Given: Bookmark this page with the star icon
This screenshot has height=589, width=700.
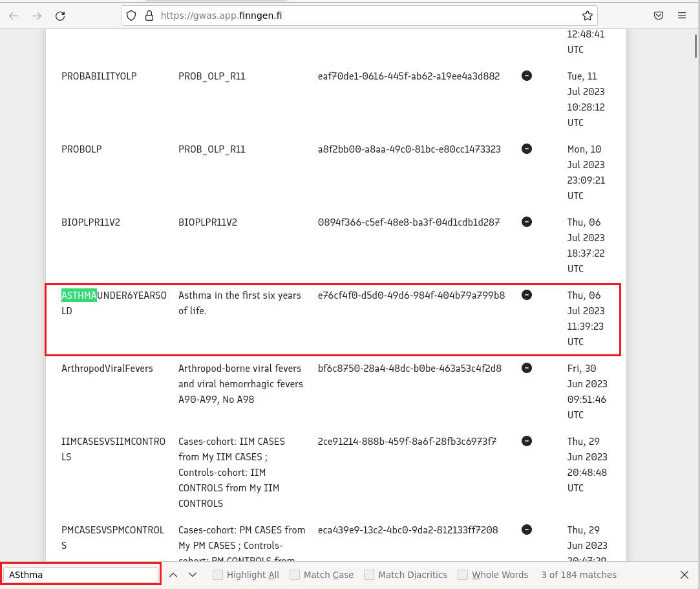Looking at the screenshot, I should click(x=587, y=16).
